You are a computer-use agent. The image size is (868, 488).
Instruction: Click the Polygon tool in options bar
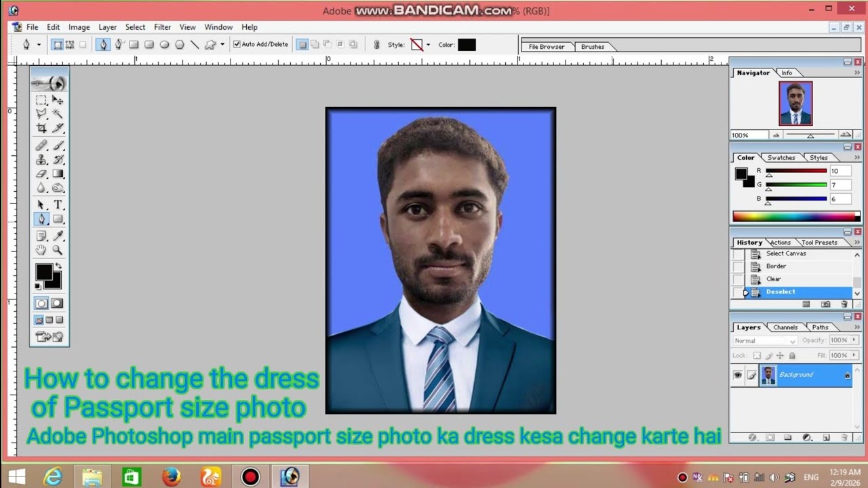pos(180,45)
